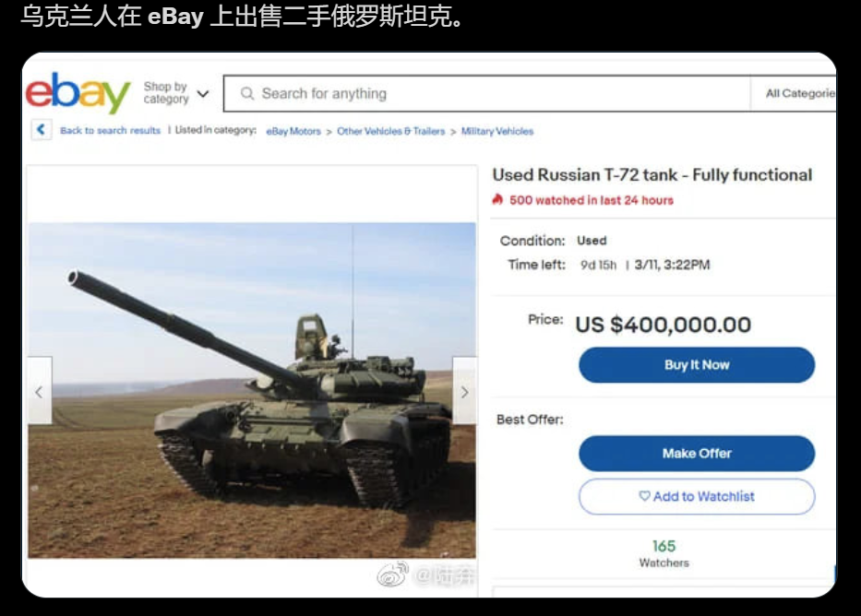Open eBay Motors breadcrumb link
This screenshot has width=861, height=616.
pyautogui.click(x=293, y=131)
